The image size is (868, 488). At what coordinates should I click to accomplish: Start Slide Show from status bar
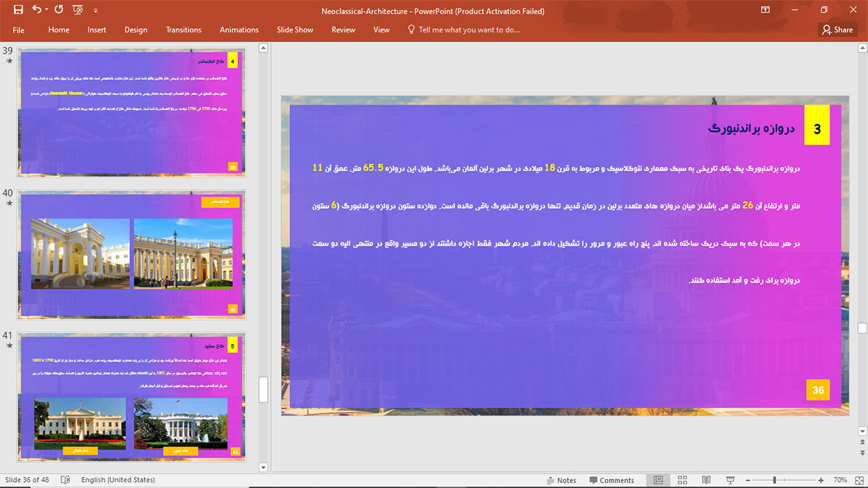(730, 480)
